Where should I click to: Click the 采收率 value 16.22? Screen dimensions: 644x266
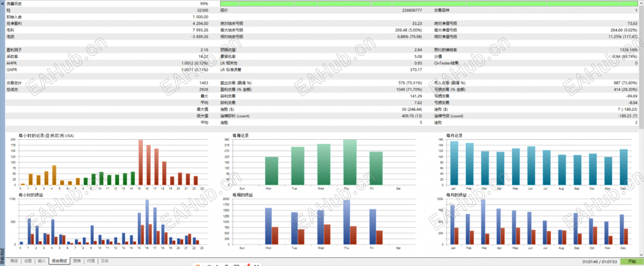pyautogui.click(x=204, y=56)
